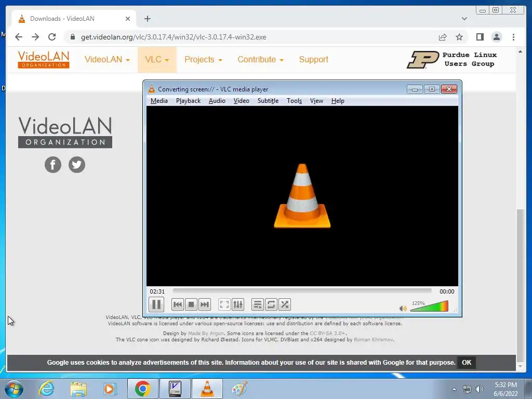Open VLC Playback menu
532x399 pixels.
(188, 101)
